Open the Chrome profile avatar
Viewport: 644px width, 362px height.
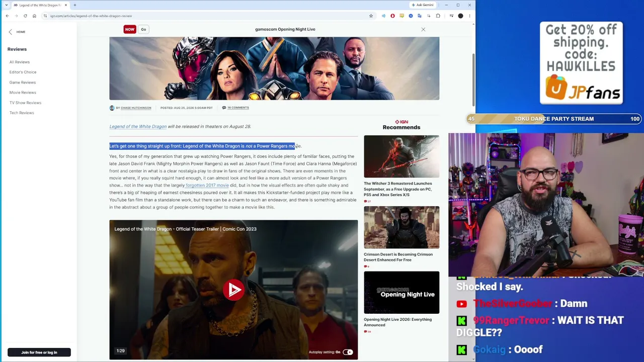click(x=460, y=16)
